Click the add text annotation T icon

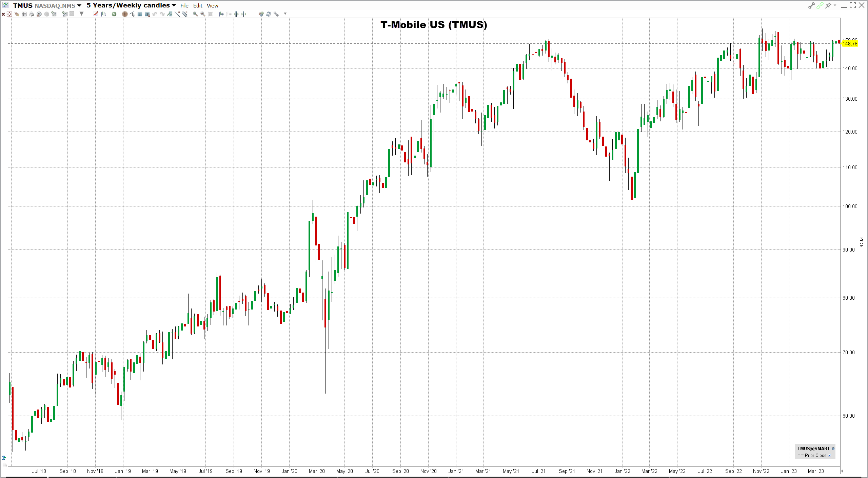(140, 14)
